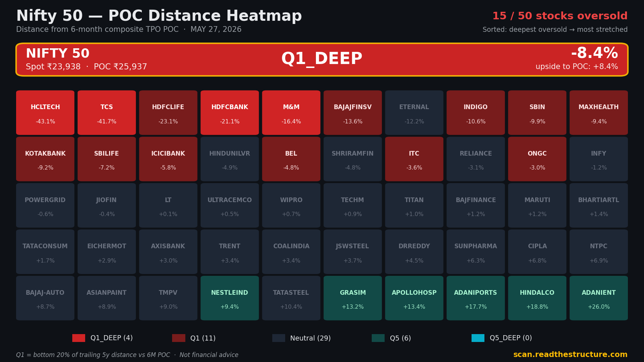Select the M&M -16.4% tile
This screenshot has height=362, width=644.
[291, 113]
